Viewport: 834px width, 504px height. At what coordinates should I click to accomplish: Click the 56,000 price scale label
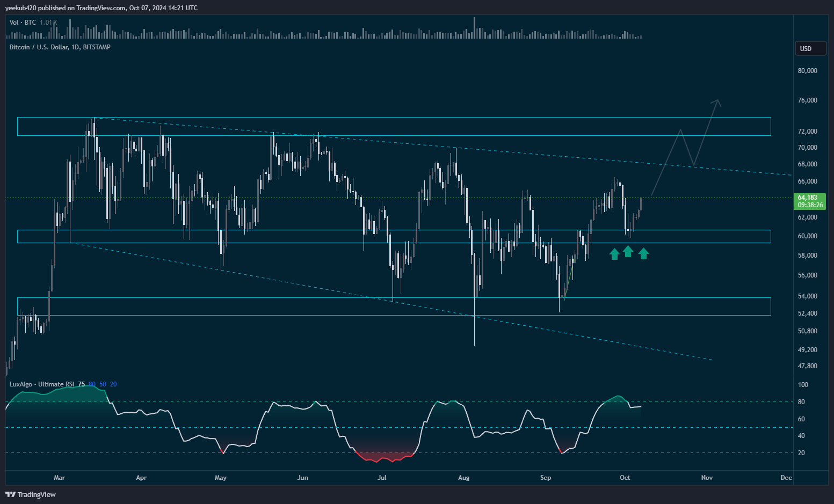(807, 275)
